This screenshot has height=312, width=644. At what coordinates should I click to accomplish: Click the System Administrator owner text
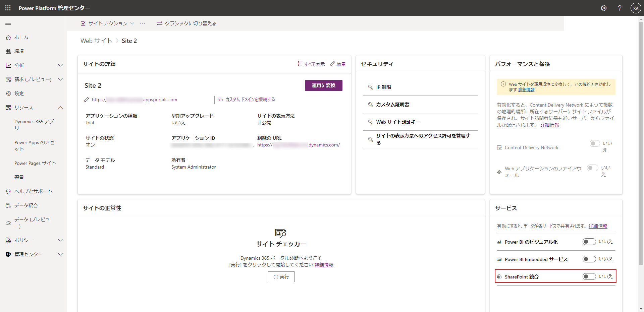point(194,167)
